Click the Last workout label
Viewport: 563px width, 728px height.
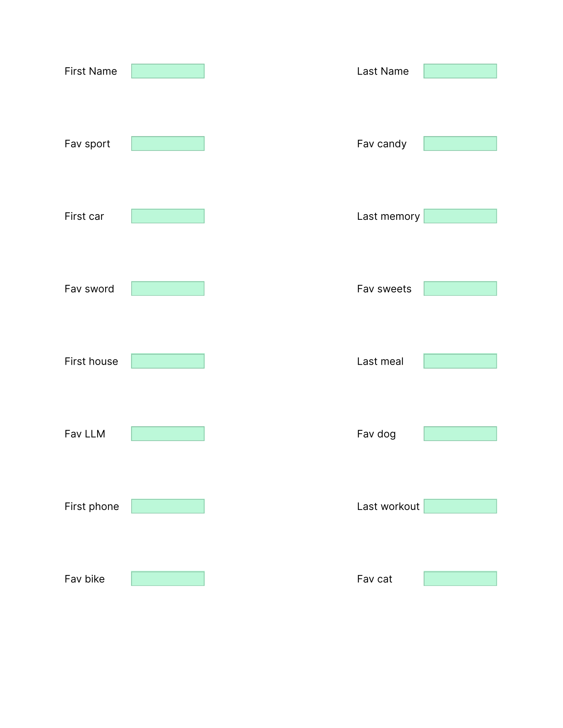[x=388, y=506]
